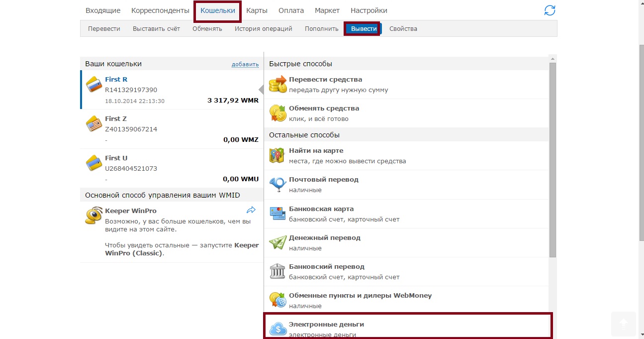644x339 pixels.
Task: Select Перевести in the submenu
Action: 104,29
